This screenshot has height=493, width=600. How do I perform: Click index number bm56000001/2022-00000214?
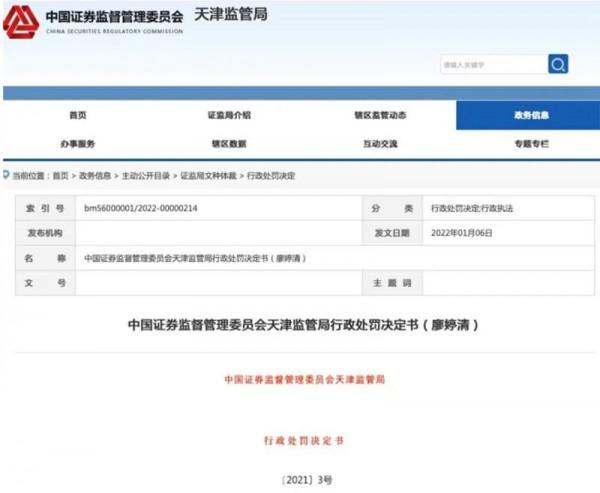[141, 208]
